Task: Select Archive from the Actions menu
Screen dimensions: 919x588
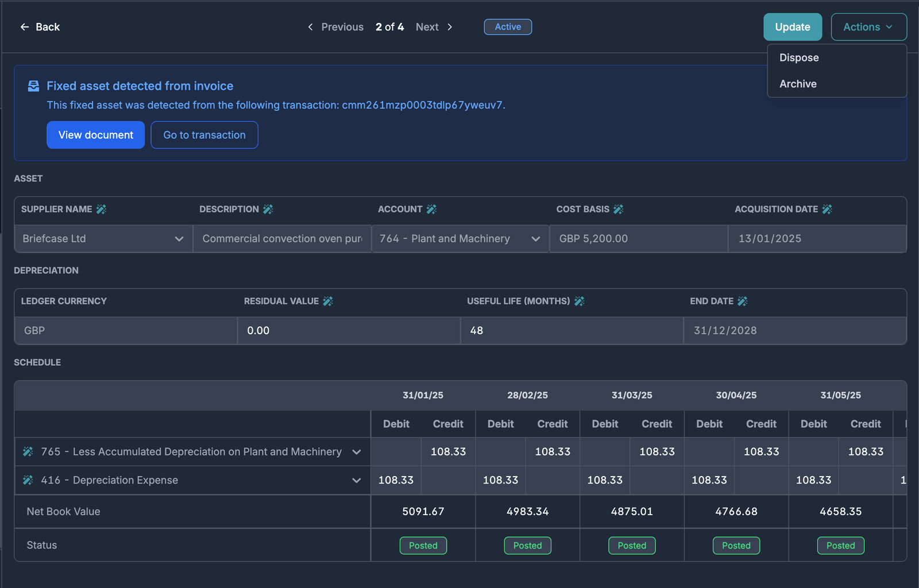Action: pos(837,84)
